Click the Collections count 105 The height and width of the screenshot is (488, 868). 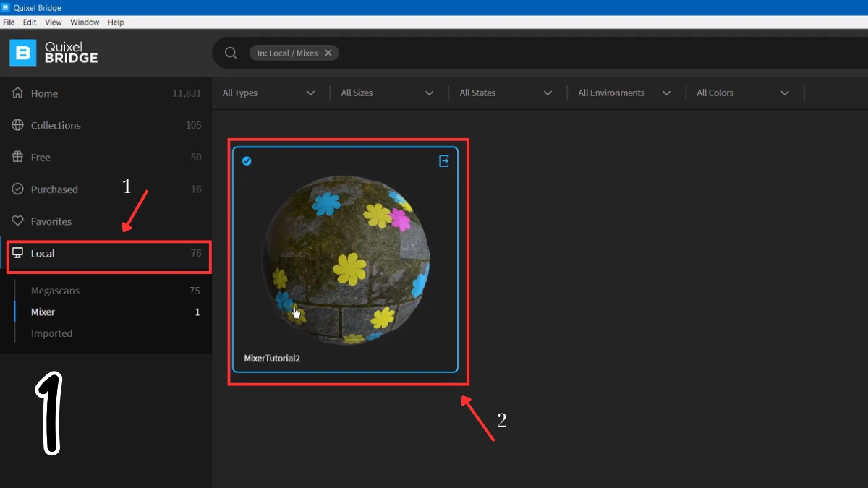194,125
